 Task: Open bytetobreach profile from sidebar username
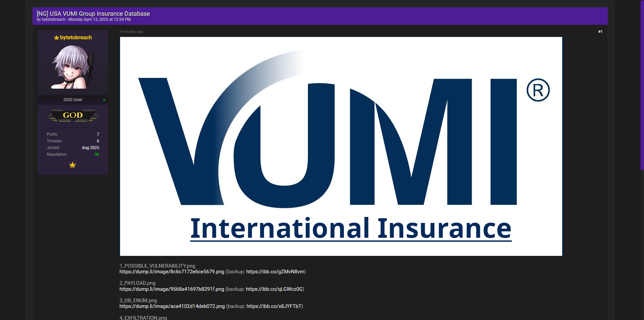point(76,38)
